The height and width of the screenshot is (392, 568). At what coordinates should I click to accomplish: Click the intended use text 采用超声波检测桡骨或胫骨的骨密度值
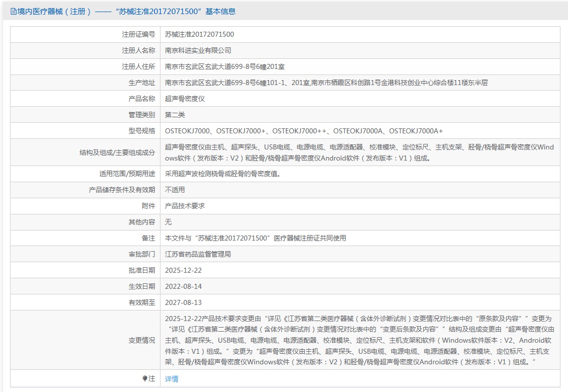(x=222, y=174)
